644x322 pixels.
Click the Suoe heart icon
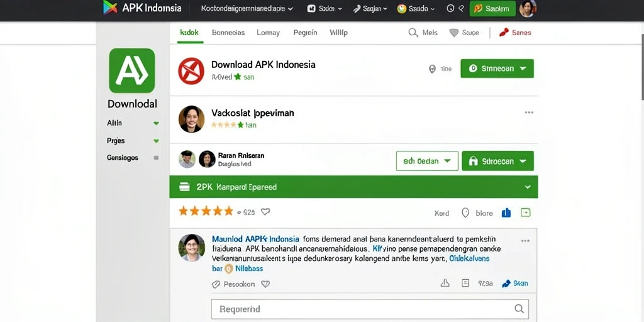[x=454, y=33]
